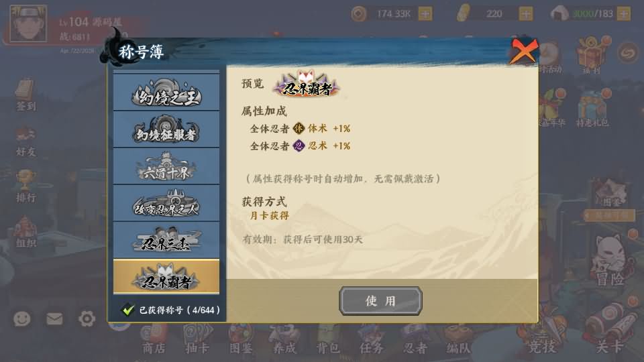Screen dimensions: 644x362
Task: Click the 体术 attribute icon
Action: [x=299, y=129]
